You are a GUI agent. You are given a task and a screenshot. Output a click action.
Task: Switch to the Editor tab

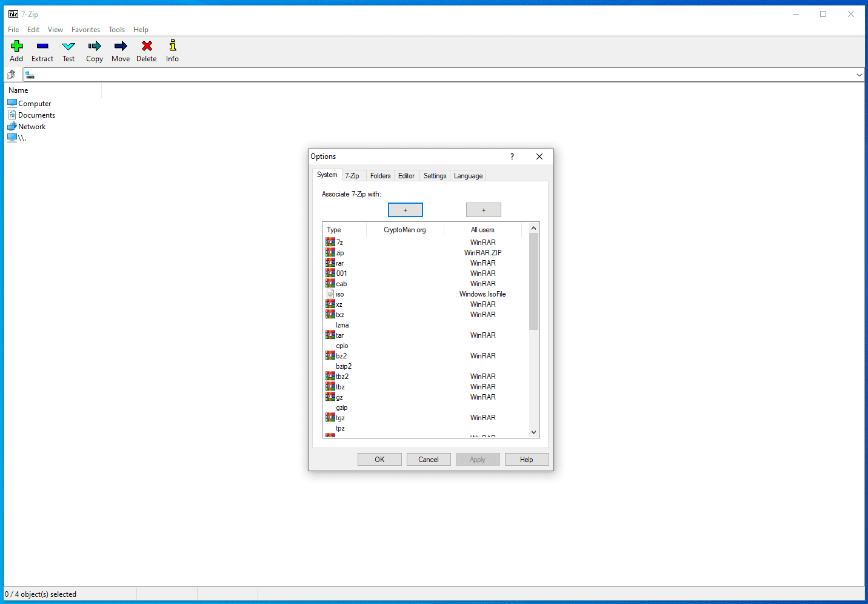(x=406, y=176)
